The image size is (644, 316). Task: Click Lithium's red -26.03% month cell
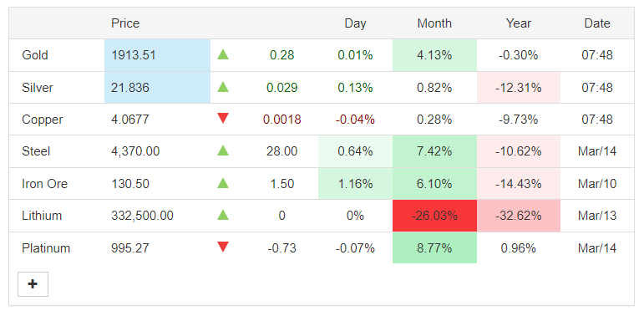click(x=434, y=216)
